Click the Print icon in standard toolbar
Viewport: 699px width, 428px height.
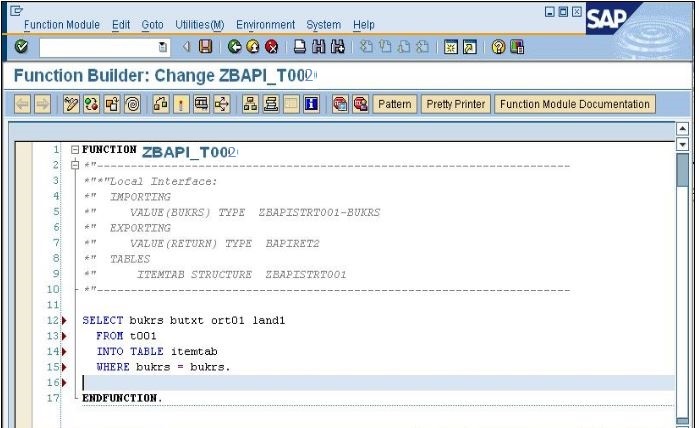coord(300,46)
